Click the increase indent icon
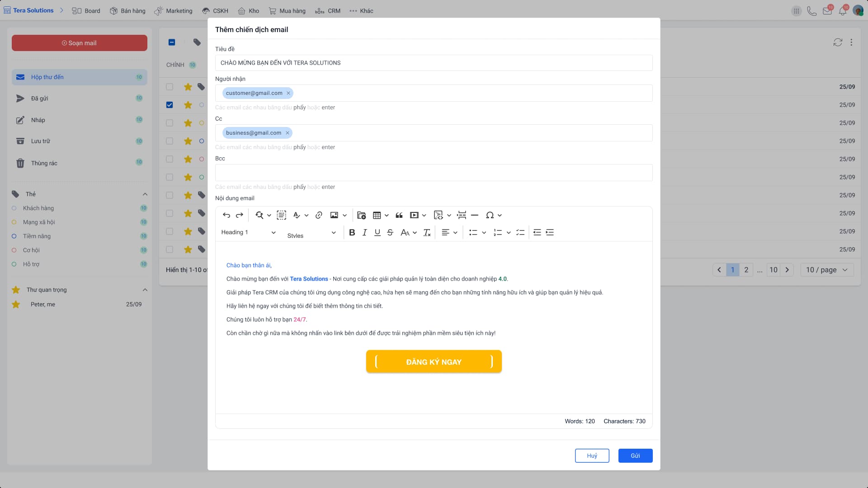The image size is (868, 488). 550,232
